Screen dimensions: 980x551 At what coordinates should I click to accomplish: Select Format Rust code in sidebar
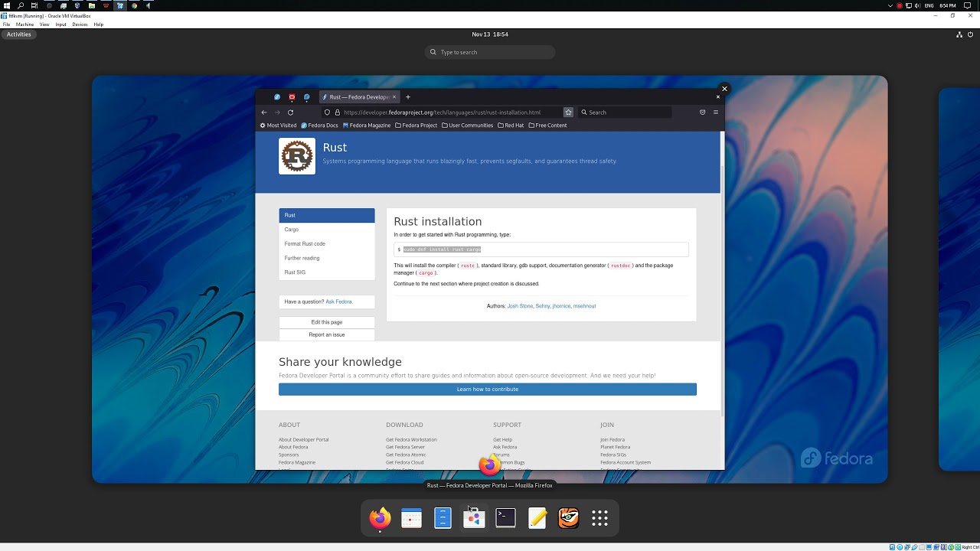coord(327,243)
